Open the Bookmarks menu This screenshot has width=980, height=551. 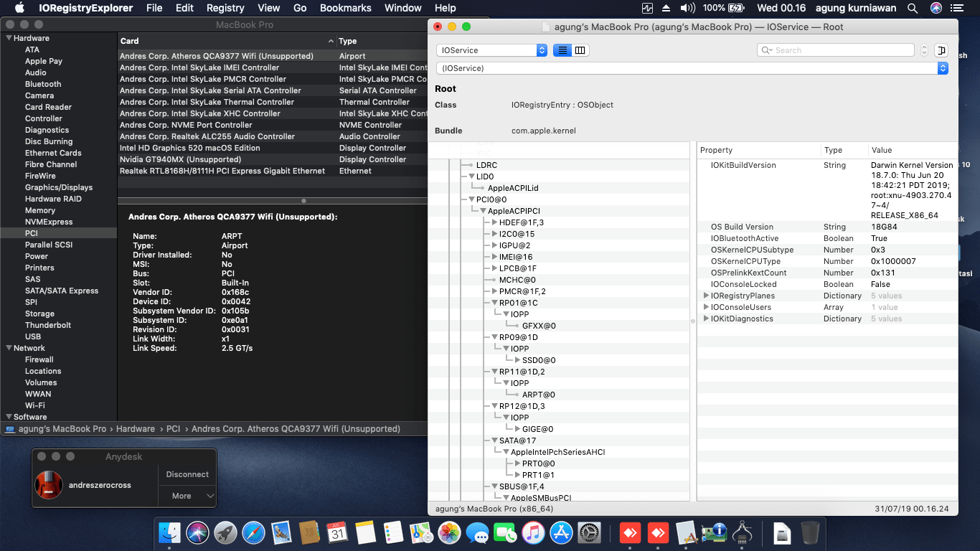pos(345,8)
